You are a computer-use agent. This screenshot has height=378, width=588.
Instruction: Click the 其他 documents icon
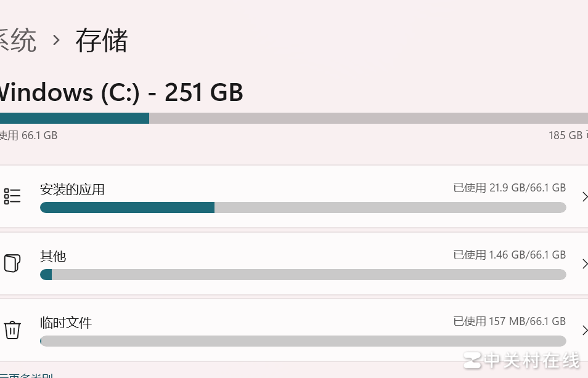click(12, 263)
